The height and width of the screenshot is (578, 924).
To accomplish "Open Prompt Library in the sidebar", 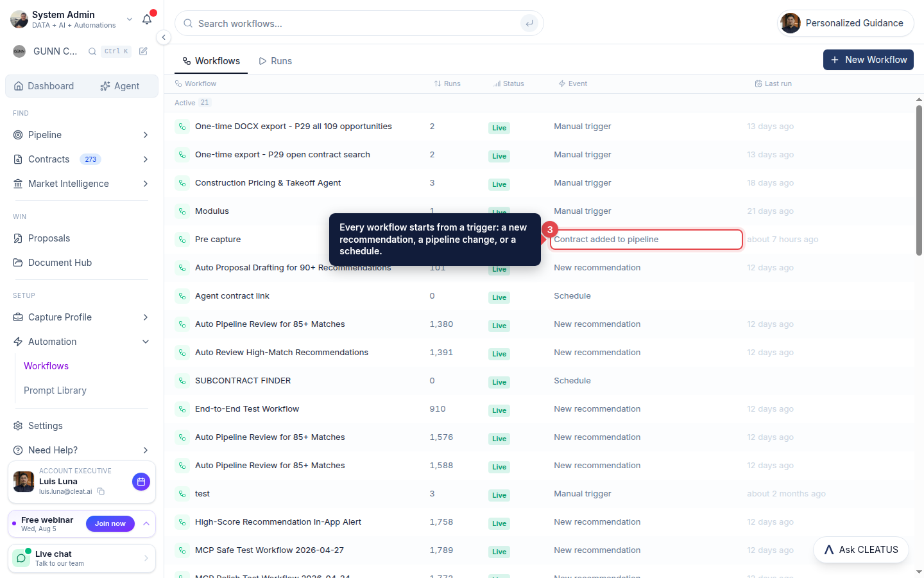I will pos(55,390).
